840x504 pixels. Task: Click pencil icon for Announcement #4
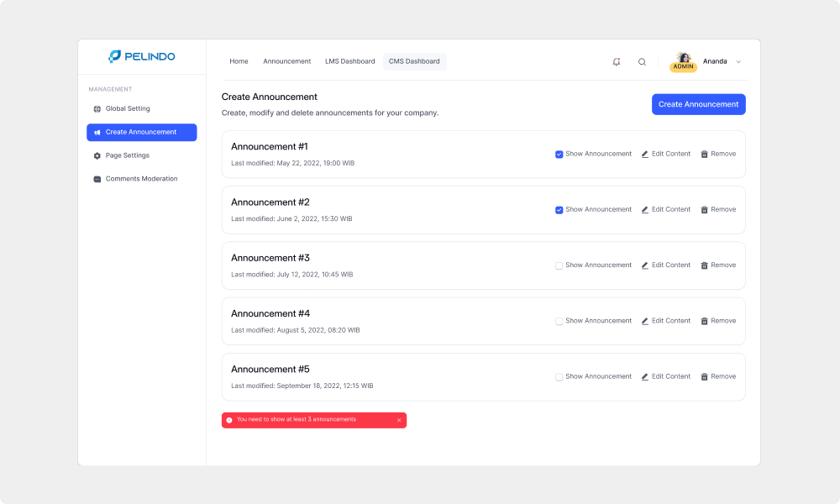645,322
